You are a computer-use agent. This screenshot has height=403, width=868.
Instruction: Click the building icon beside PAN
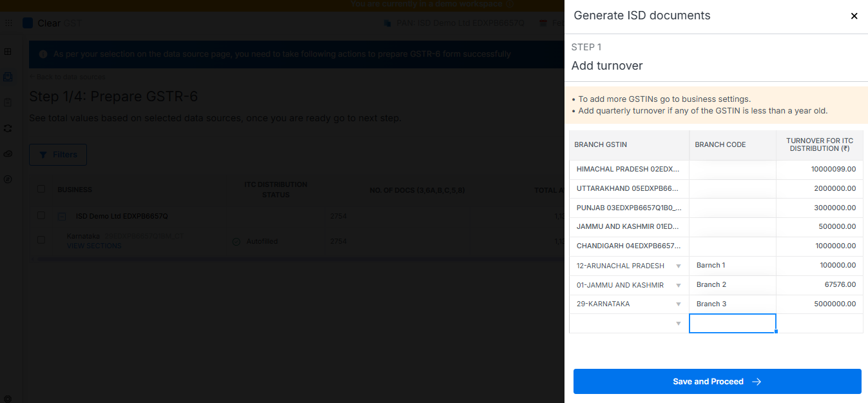pyautogui.click(x=387, y=23)
